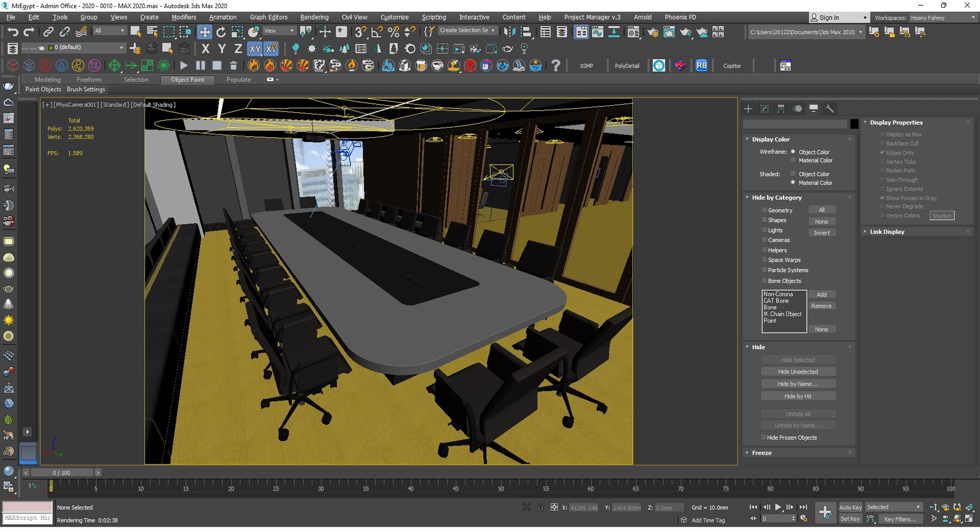
Task: Open the Workspaces dropdown
Action: tap(944, 17)
